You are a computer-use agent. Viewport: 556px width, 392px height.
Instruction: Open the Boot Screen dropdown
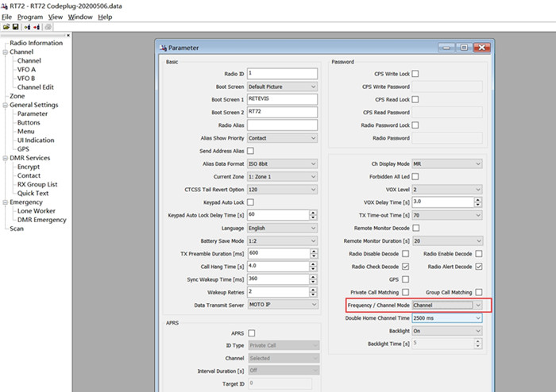pos(282,86)
